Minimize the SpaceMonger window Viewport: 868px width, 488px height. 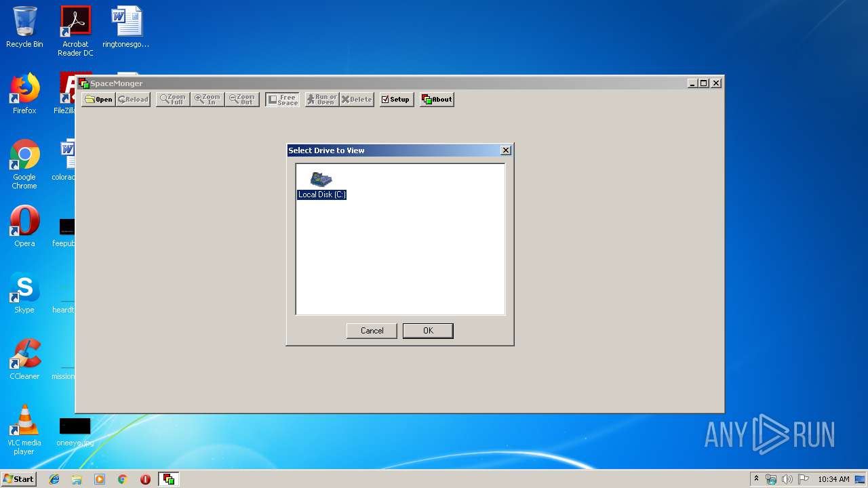pos(692,83)
